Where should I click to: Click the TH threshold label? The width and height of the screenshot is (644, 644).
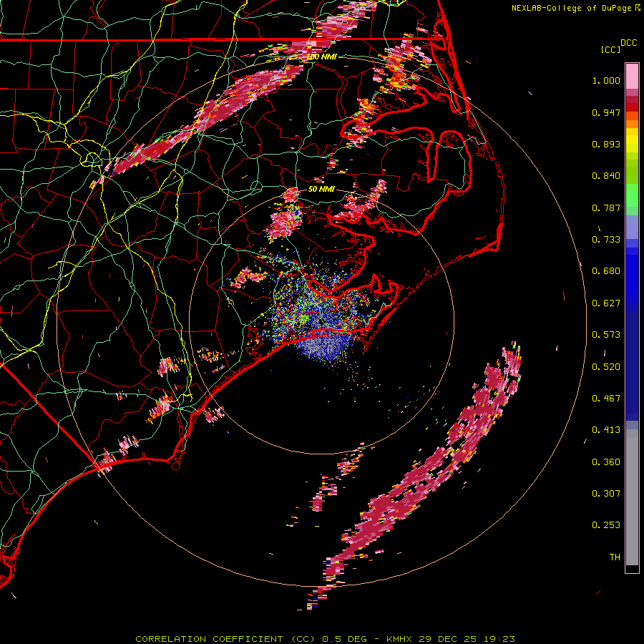615,557
